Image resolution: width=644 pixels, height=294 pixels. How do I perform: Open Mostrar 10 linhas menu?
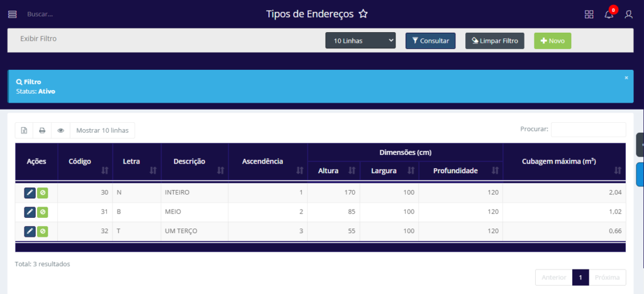(102, 130)
